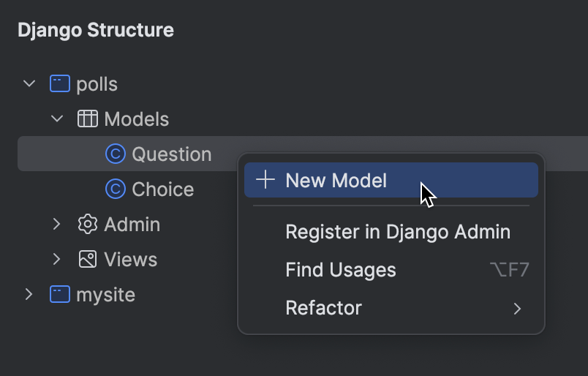Screen dimensions: 588x376
Task: Click the polls app module icon
Action: (59, 84)
